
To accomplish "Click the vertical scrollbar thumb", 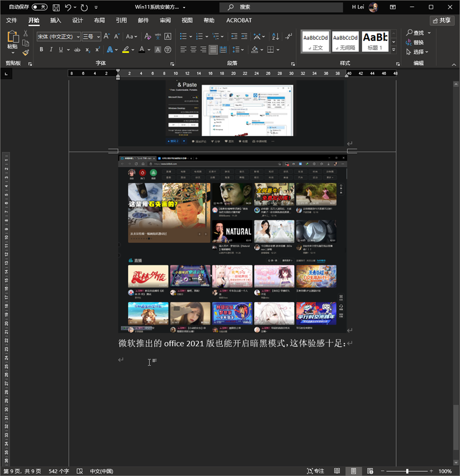I will coord(456,427).
